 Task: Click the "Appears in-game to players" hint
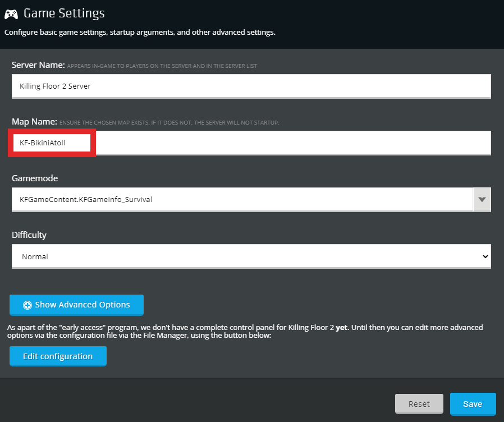(x=162, y=66)
